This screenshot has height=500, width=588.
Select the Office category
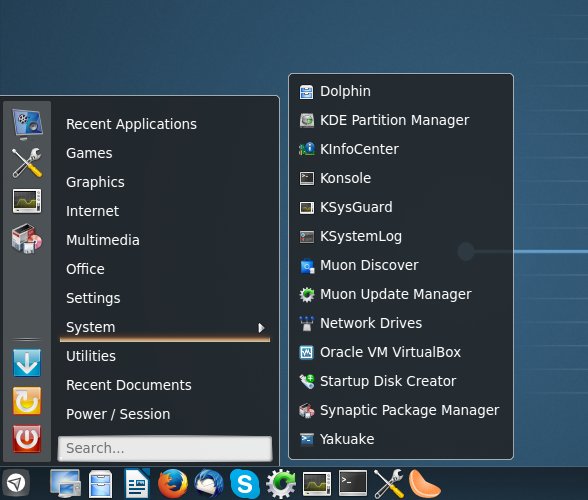click(x=165, y=269)
